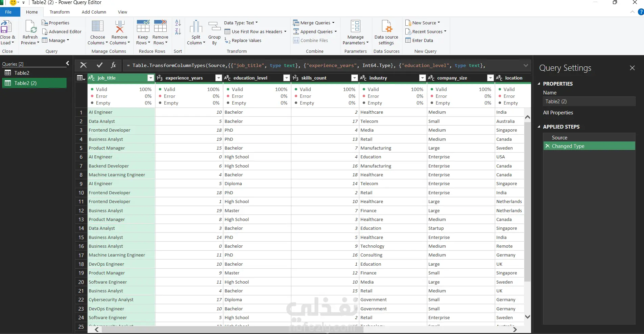The image size is (644, 334).
Task: Open education_level column filter dropdown
Action: (x=287, y=78)
